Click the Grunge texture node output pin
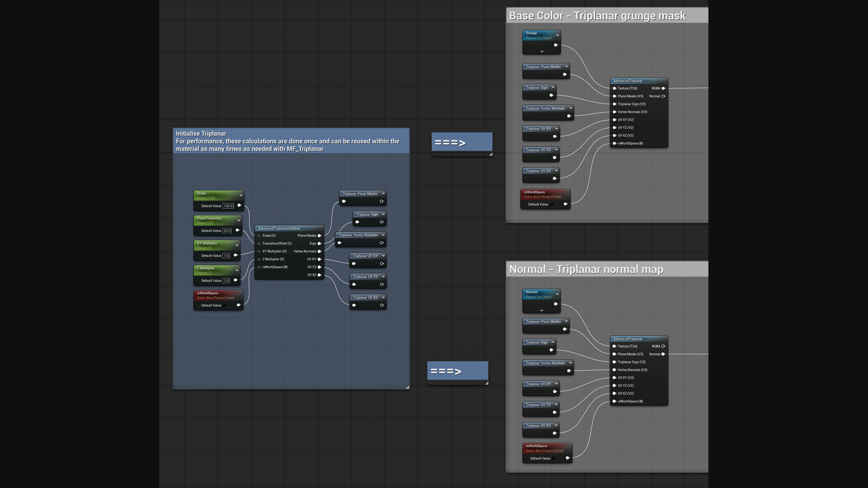This screenshot has width=868, height=488. [x=556, y=45]
